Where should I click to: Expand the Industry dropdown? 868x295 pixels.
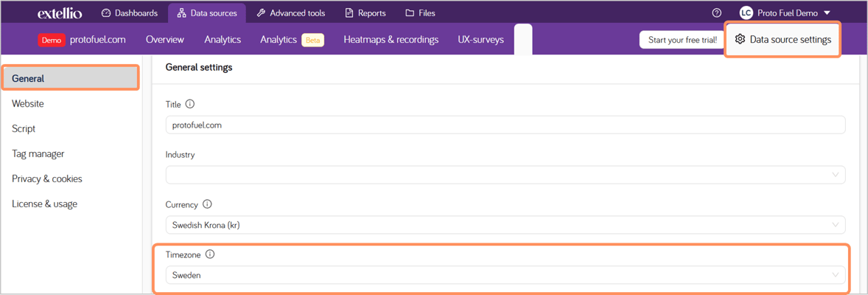pos(505,175)
